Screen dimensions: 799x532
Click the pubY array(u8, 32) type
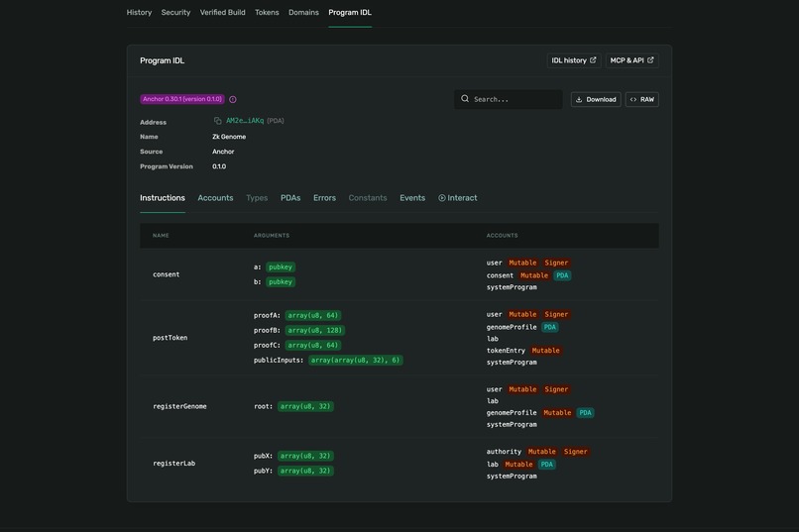[305, 471]
